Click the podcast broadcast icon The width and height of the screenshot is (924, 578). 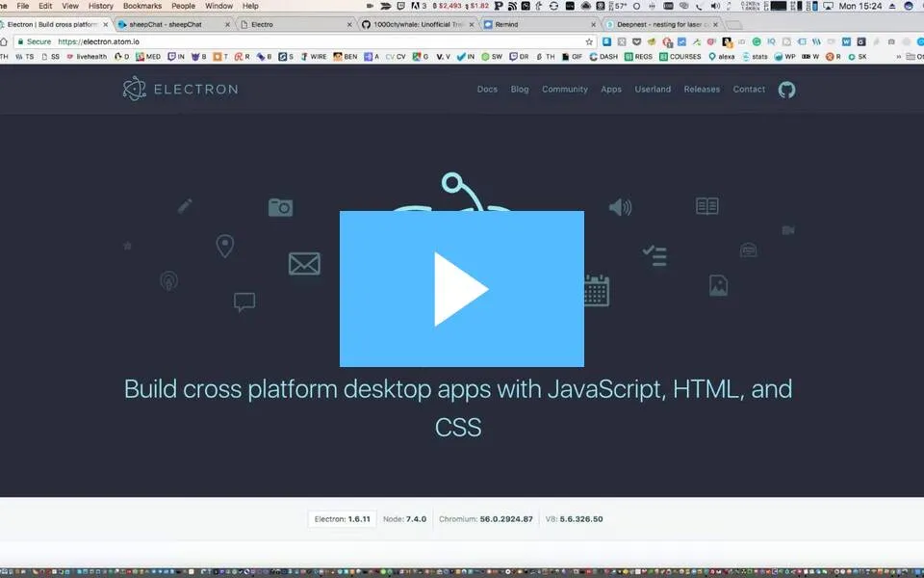click(x=168, y=280)
